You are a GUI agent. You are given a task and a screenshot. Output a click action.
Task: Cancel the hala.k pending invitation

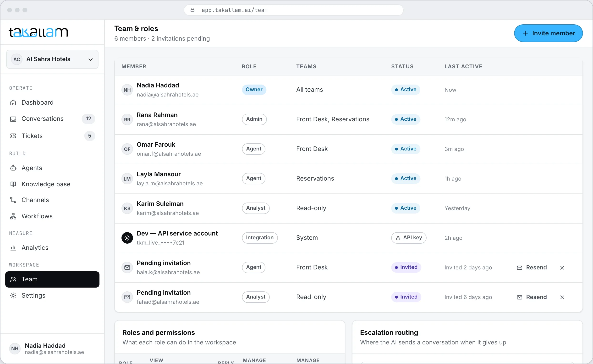click(562, 268)
